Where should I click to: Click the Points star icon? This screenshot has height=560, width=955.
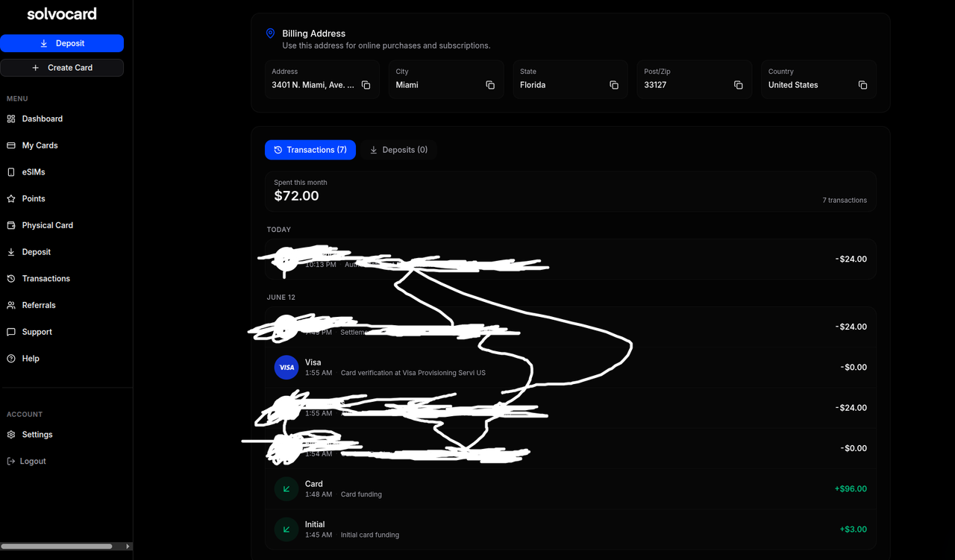coord(11,199)
